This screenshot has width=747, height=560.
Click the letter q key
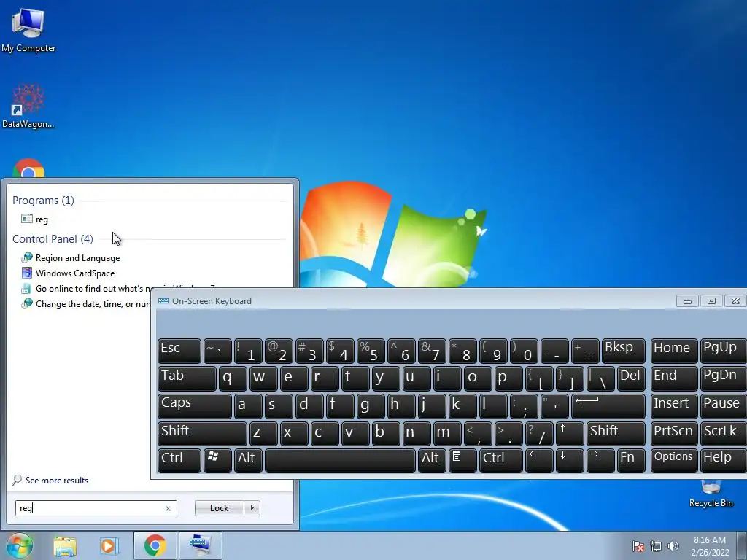[x=233, y=378]
